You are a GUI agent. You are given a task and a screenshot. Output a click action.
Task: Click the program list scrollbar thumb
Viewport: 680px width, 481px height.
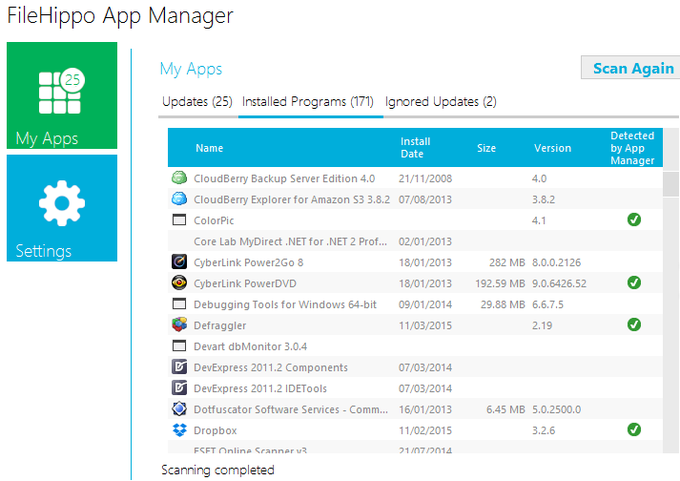[x=671, y=184]
